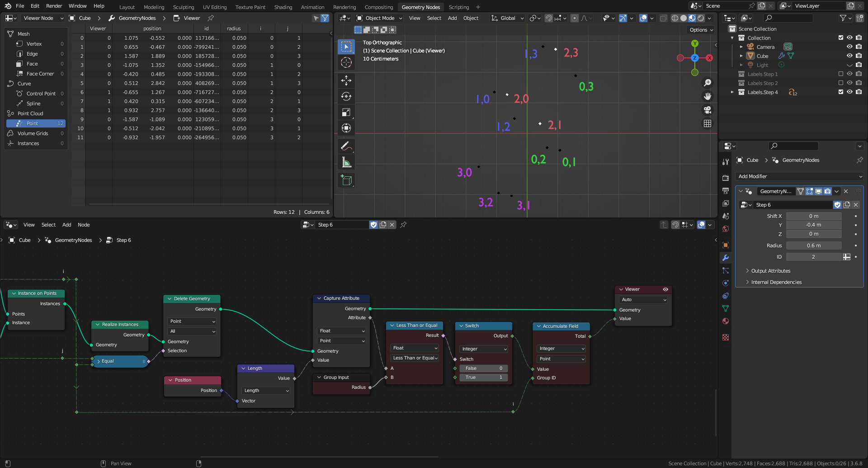Toggle Light render visibility camera icon
The width and height of the screenshot is (868, 468).
tap(859, 65)
